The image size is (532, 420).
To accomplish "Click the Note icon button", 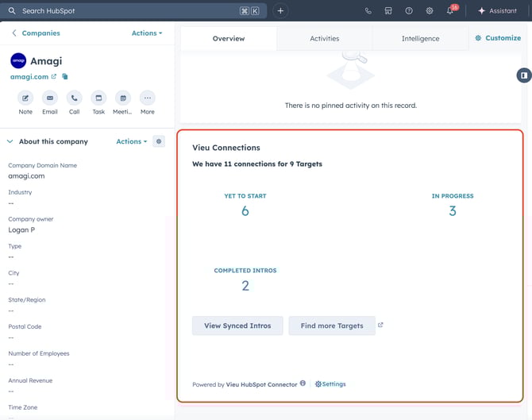I will click(25, 98).
